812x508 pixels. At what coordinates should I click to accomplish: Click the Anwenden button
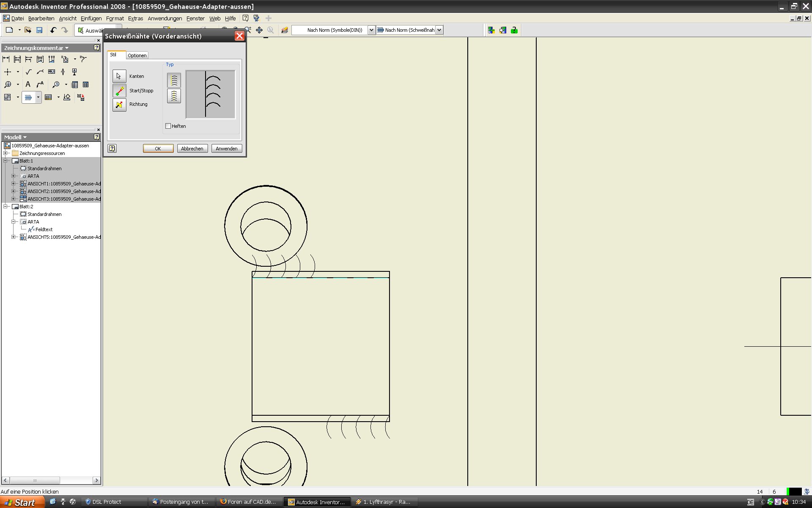(227, 149)
